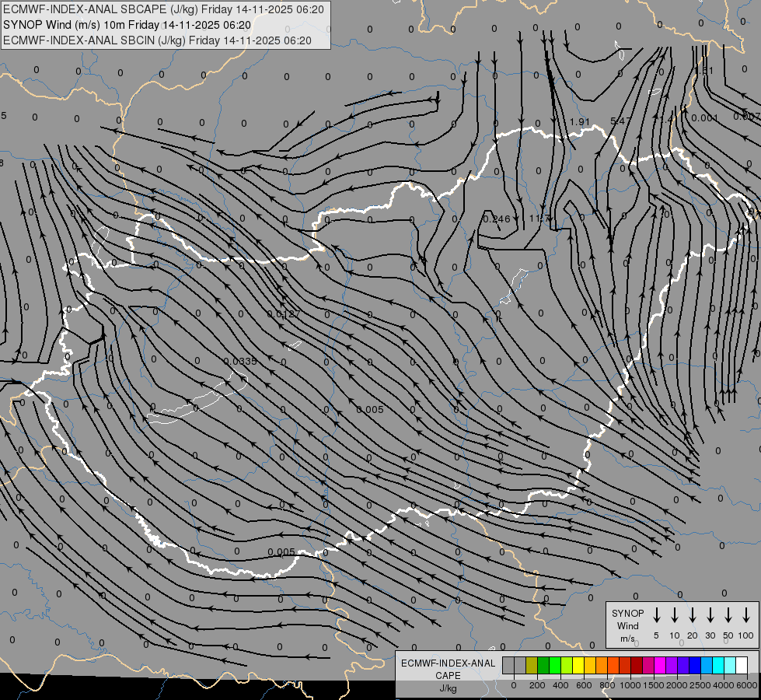
Task: Click the pure yellow CAPE legend swatch
Action: [578, 666]
